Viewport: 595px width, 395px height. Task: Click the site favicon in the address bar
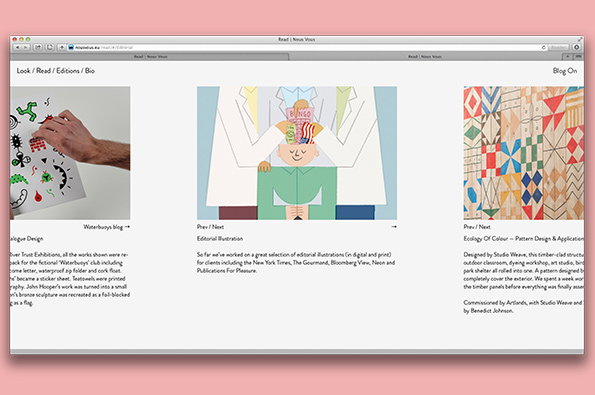click(71, 47)
